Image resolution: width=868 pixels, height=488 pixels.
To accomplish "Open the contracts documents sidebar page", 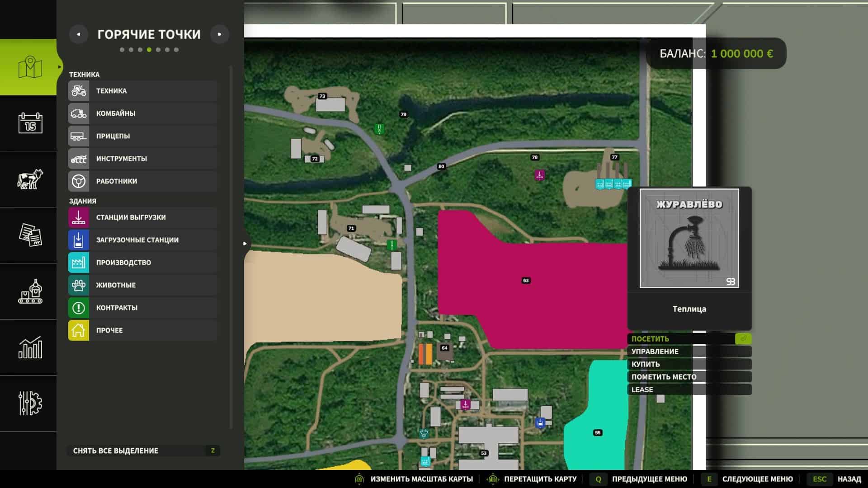I will [x=30, y=235].
